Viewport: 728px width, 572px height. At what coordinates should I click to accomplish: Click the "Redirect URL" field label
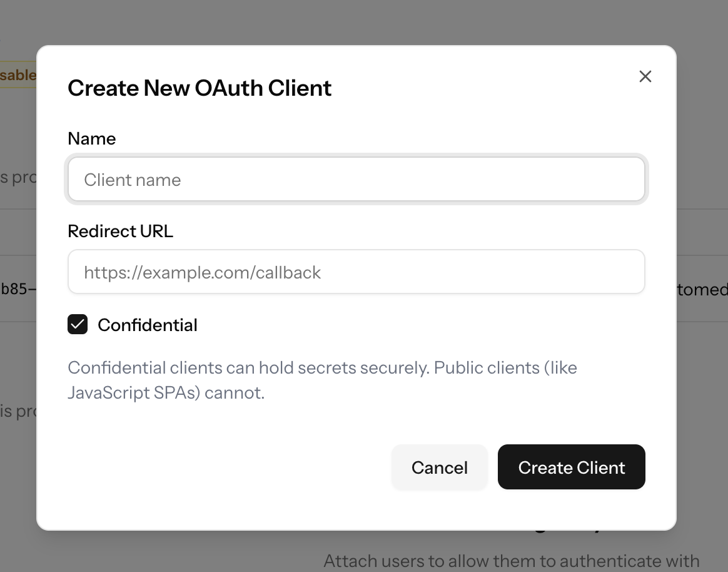[121, 231]
